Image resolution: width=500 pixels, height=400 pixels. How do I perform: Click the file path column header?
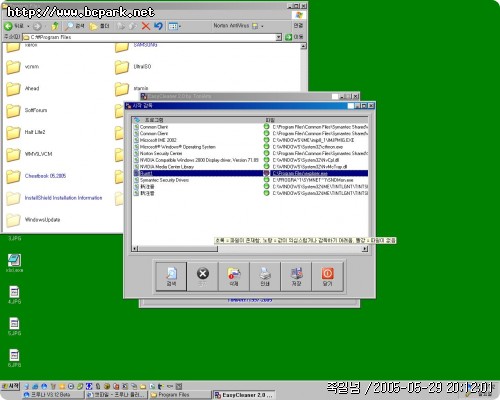coord(316,120)
